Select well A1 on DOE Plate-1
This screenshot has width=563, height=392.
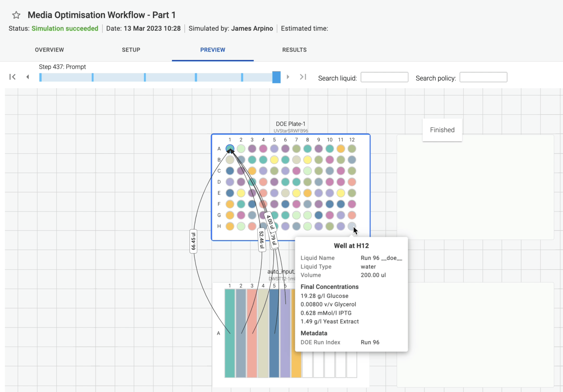(230, 148)
